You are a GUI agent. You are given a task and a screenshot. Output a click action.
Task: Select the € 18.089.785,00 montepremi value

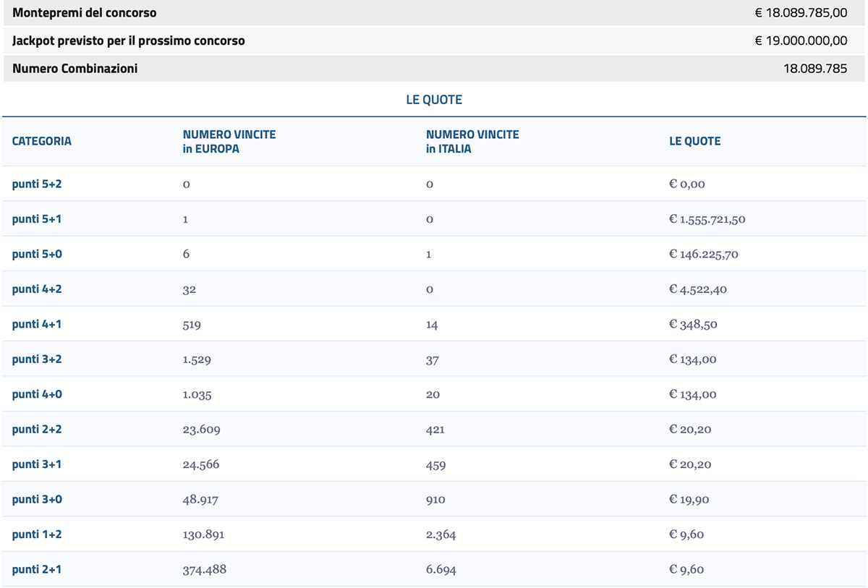click(801, 13)
